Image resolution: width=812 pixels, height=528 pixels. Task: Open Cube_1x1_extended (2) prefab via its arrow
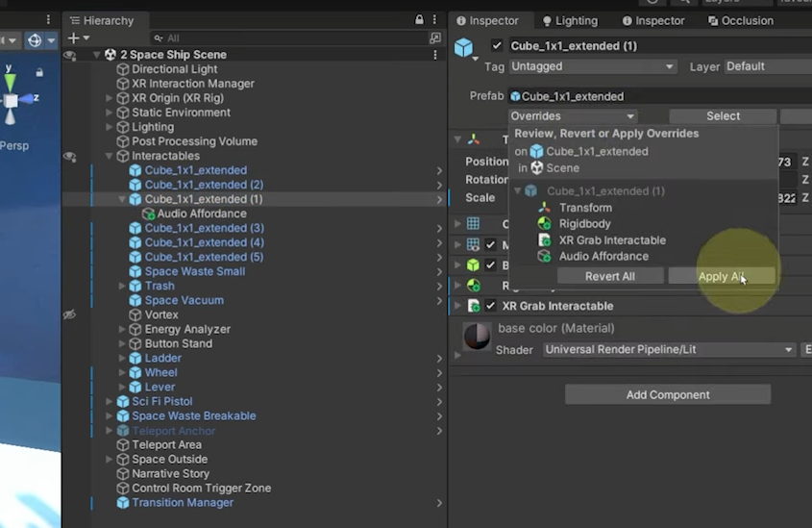pyautogui.click(x=439, y=185)
